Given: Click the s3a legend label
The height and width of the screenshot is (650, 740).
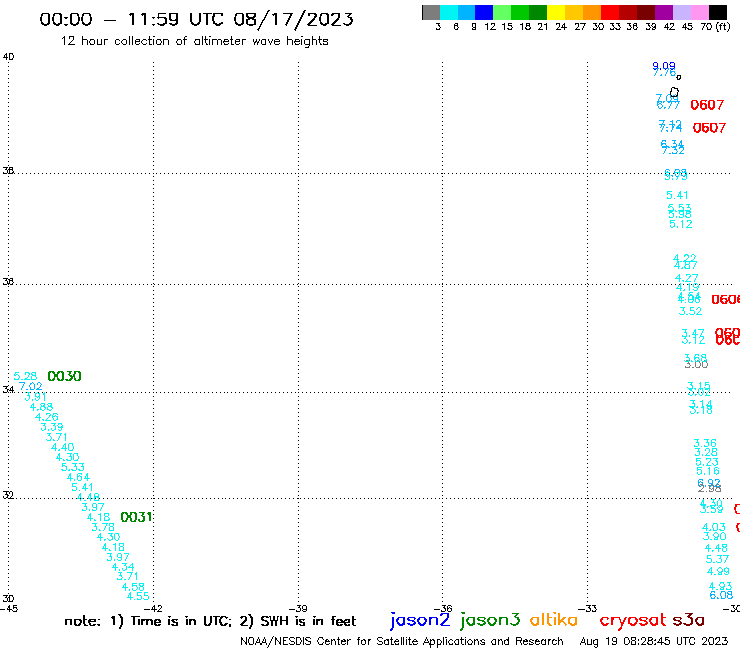Looking at the screenshot, I should pyautogui.click(x=688, y=620).
